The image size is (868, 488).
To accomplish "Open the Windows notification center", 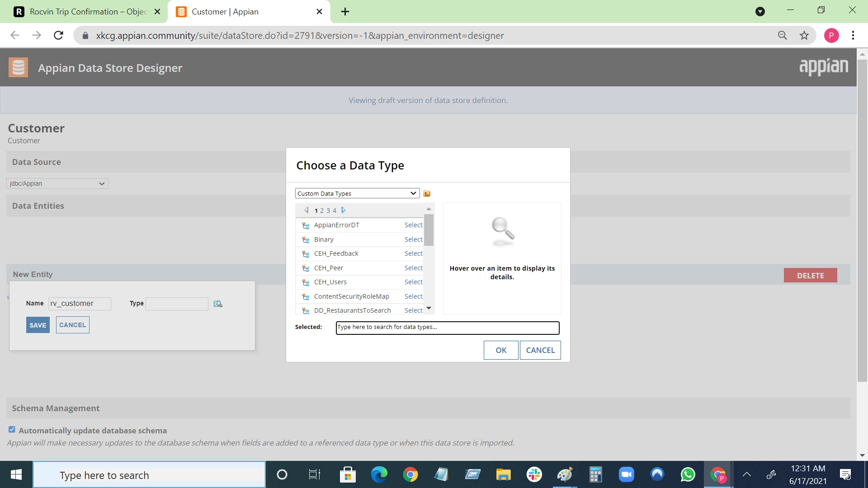I will pyautogui.click(x=845, y=474).
